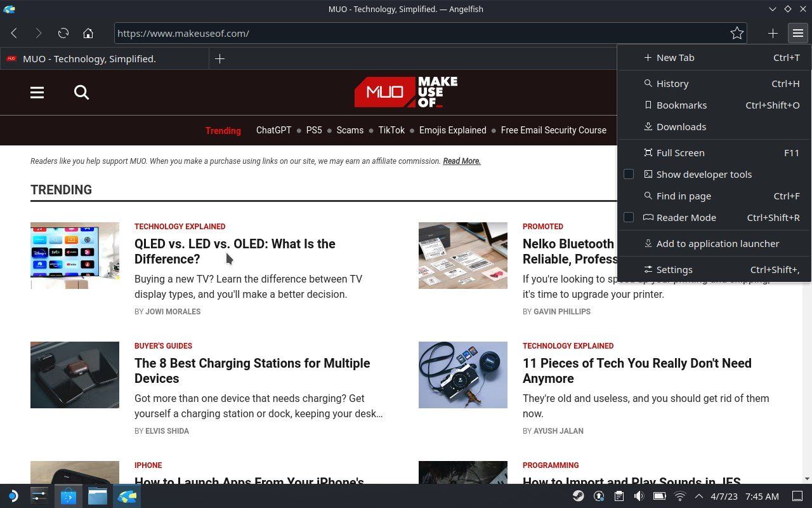Select Angelfish browser in the taskbar
The height and width of the screenshot is (508, 812).
pos(127,496)
